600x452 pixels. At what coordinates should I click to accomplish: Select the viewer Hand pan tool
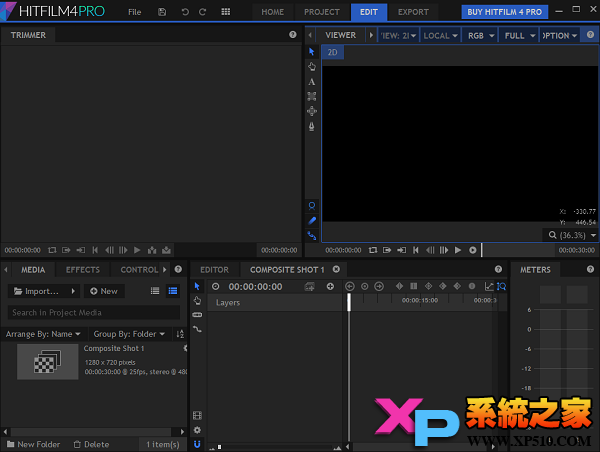pos(312,67)
